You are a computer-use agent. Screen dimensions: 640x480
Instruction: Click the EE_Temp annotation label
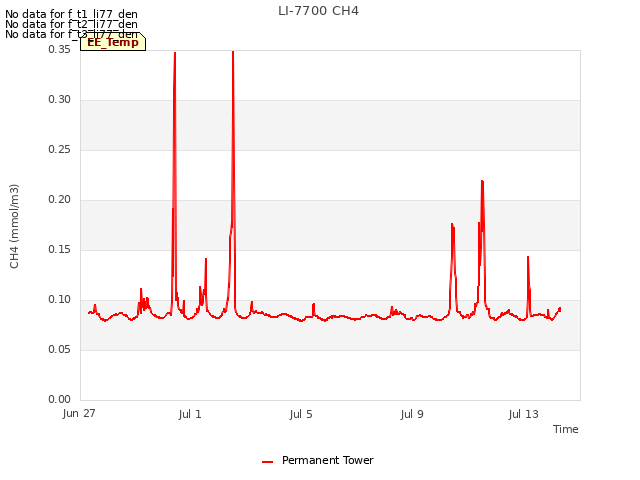click(x=113, y=42)
